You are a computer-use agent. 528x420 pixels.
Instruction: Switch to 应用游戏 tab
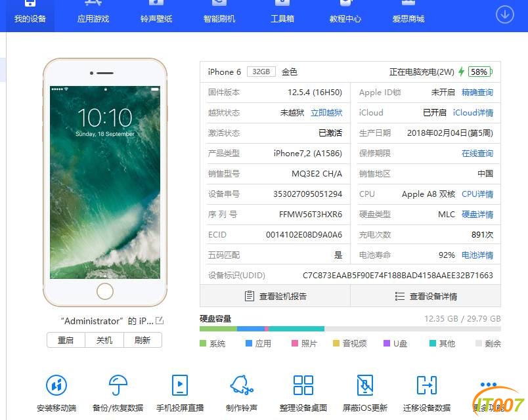pos(93,14)
